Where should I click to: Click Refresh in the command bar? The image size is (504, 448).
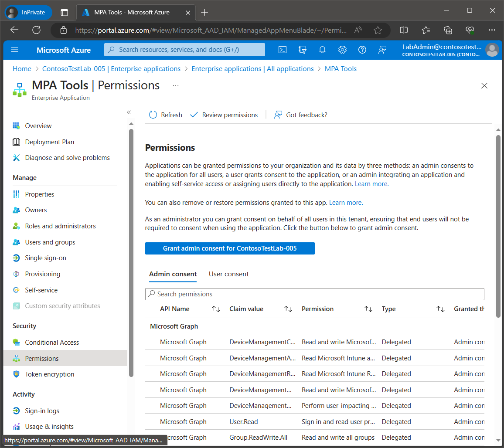pyautogui.click(x=166, y=115)
